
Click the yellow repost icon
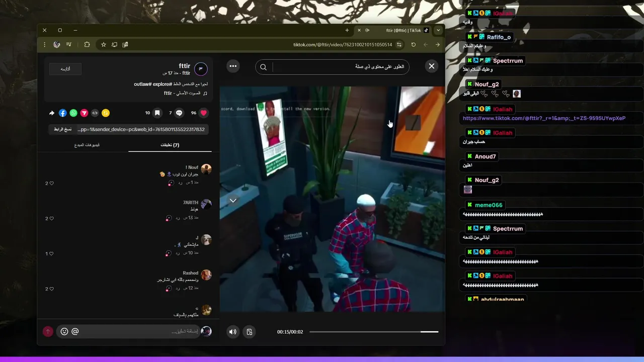(106, 113)
